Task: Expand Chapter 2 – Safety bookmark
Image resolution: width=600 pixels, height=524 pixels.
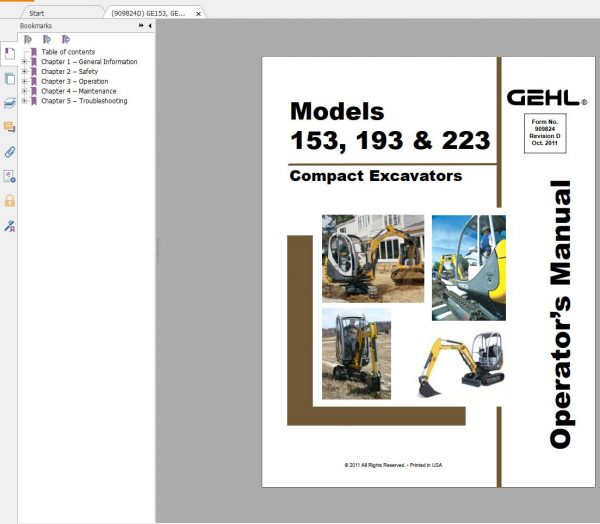Action: click(24, 72)
